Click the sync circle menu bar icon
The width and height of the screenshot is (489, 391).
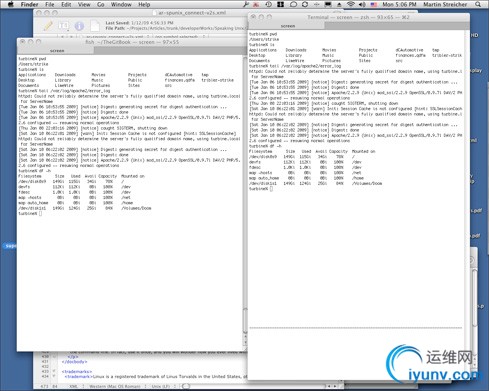point(305,4)
